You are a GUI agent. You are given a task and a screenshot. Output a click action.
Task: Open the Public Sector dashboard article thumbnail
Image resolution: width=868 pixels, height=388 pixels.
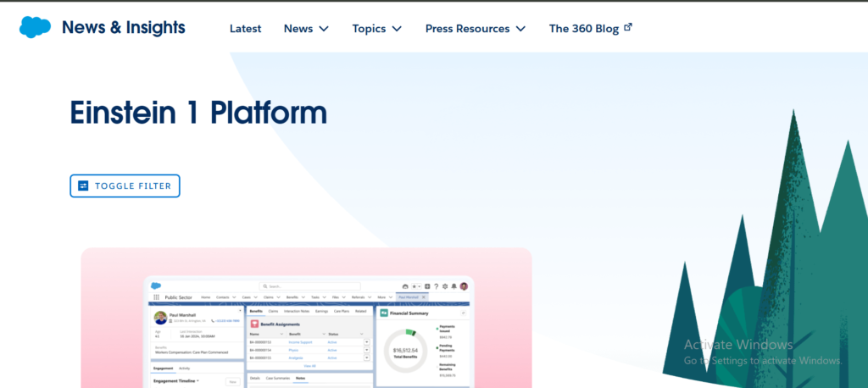pyautogui.click(x=306, y=318)
